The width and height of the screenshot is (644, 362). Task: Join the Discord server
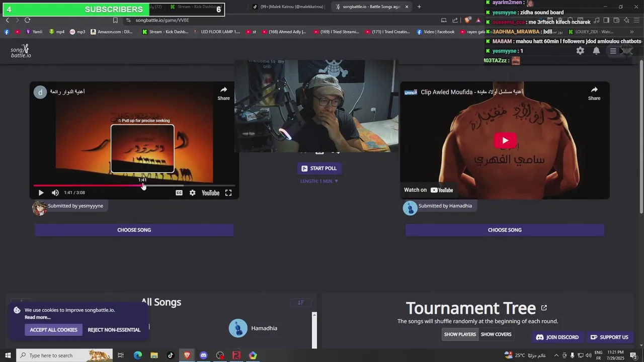point(557,337)
